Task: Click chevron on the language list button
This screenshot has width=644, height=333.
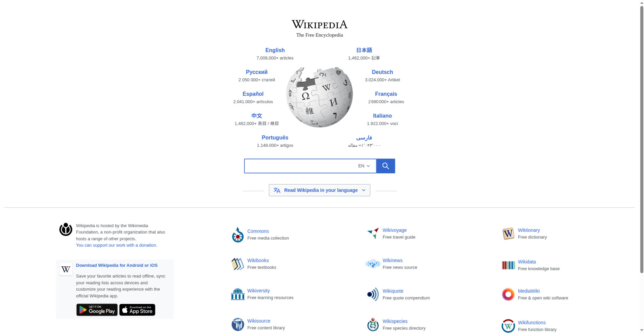Action: coord(364,190)
